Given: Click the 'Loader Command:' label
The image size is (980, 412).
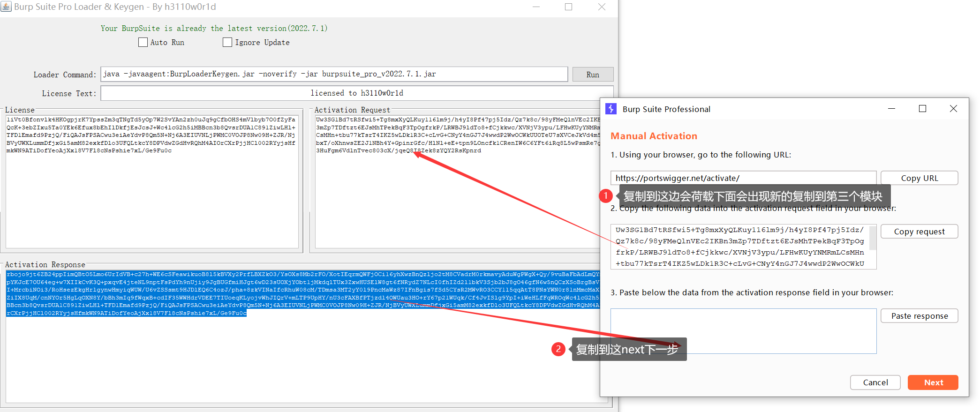Looking at the screenshot, I should tap(65, 75).
